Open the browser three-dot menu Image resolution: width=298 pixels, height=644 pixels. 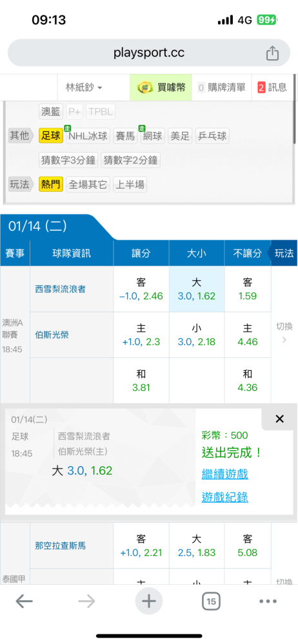(268, 601)
